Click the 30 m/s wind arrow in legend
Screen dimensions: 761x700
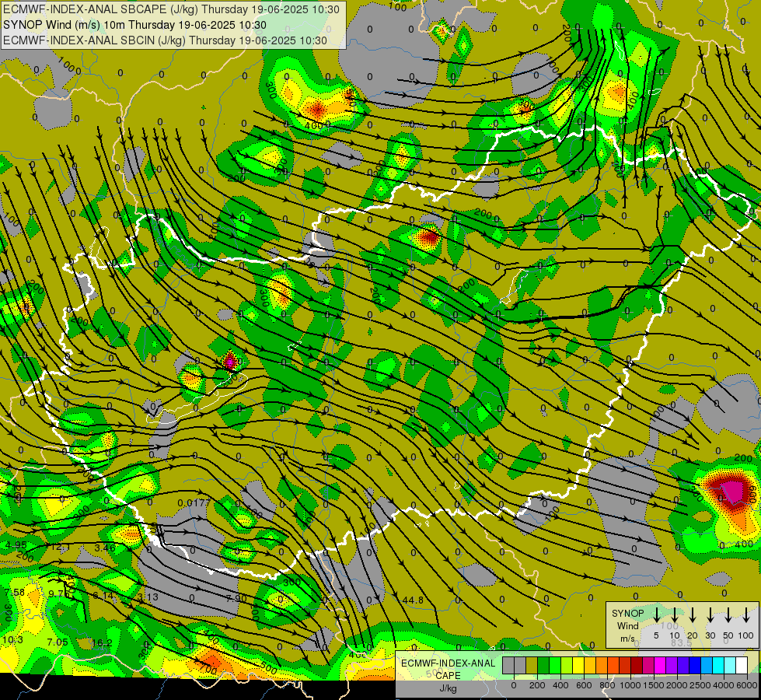click(x=710, y=614)
